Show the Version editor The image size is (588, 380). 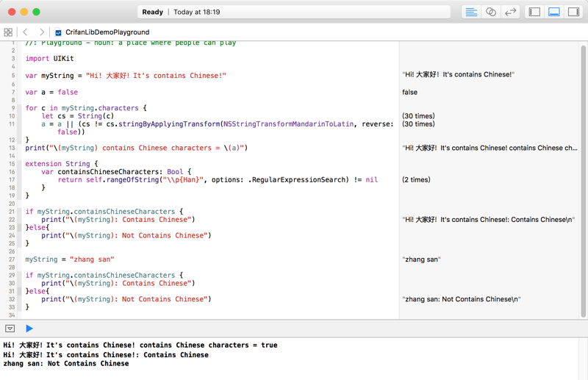(510, 12)
